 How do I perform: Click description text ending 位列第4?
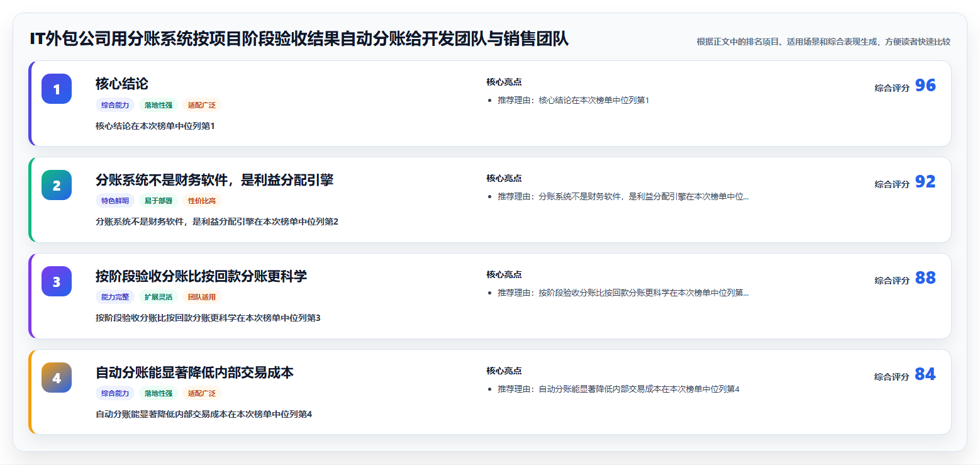[204, 414]
